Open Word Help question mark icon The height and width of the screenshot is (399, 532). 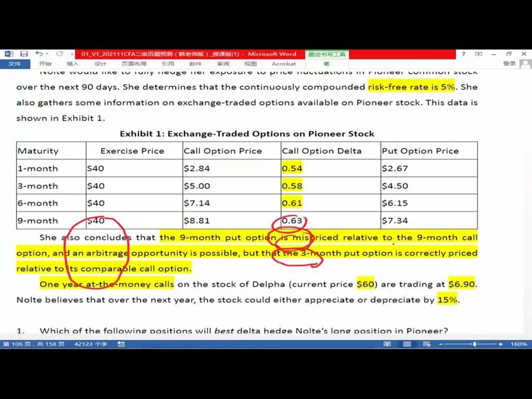(x=463, y=54)
